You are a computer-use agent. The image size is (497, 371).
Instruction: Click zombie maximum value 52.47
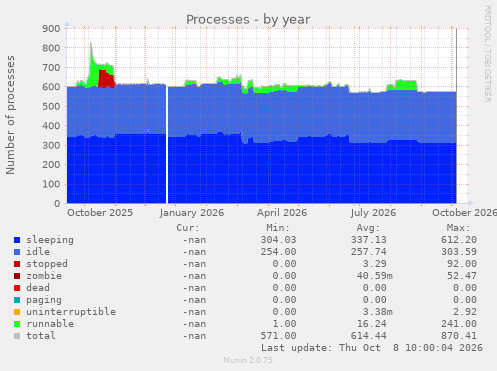462,276
